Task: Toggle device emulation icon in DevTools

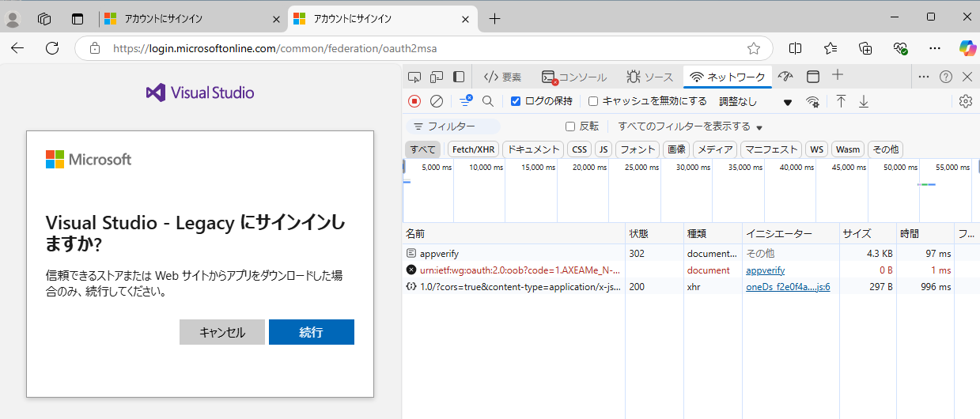Action: (437, 77)
